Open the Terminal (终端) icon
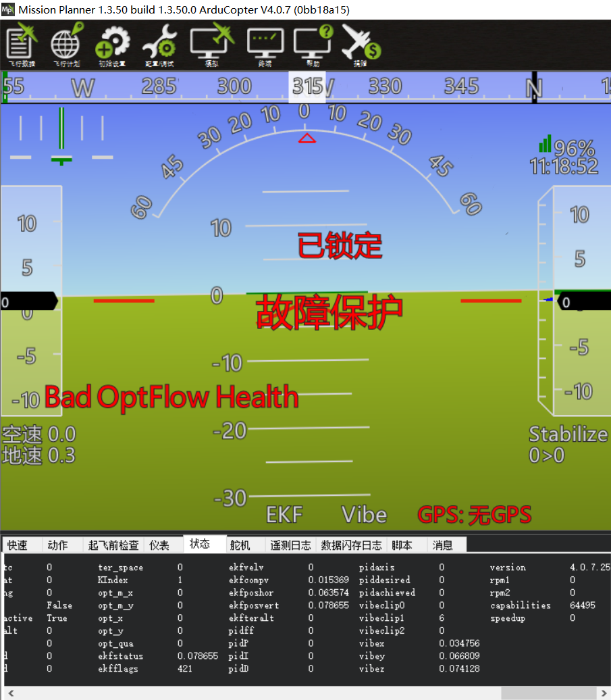This screenshot has height=700, width=611. [265, 47]
